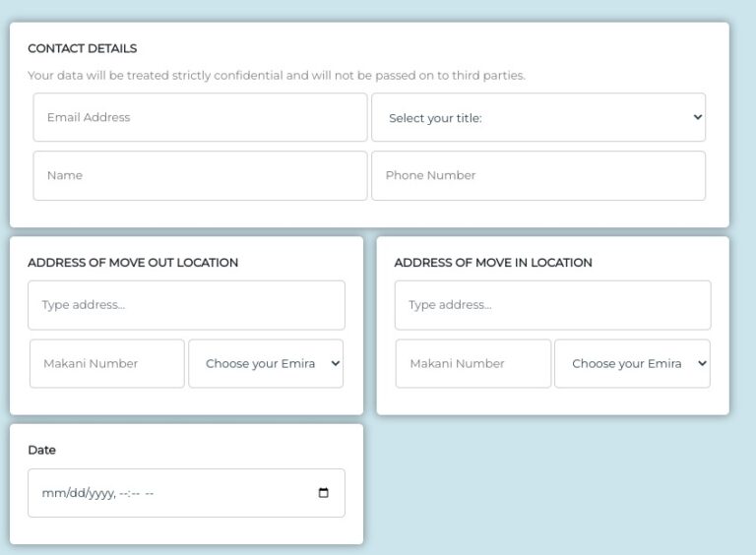Focus Makani Number for move in location
Screen dimensions: 756x555
tap(473, 364)
